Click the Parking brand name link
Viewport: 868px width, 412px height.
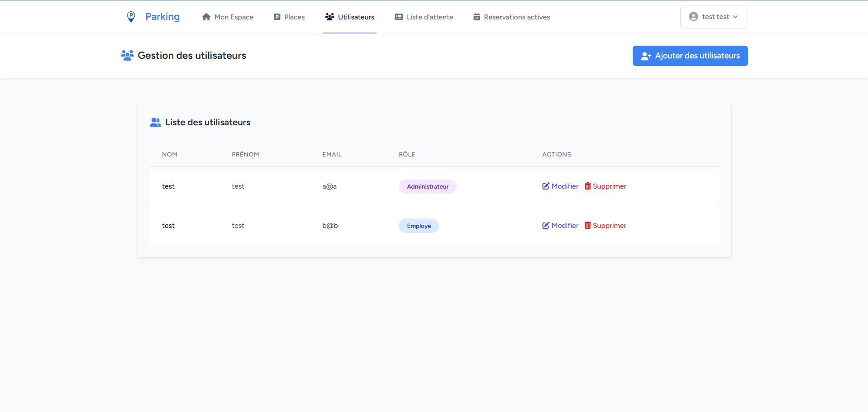pos(162,17)
